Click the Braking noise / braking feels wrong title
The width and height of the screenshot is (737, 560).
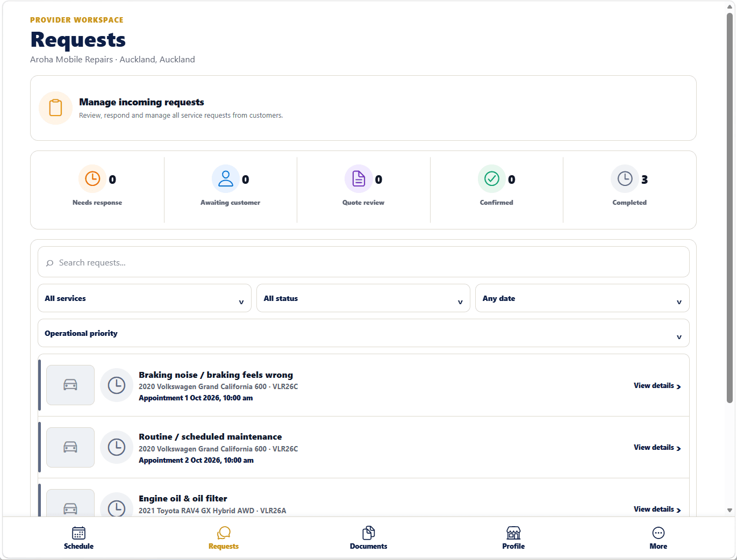pyautogui.click(x=216, y=375)
